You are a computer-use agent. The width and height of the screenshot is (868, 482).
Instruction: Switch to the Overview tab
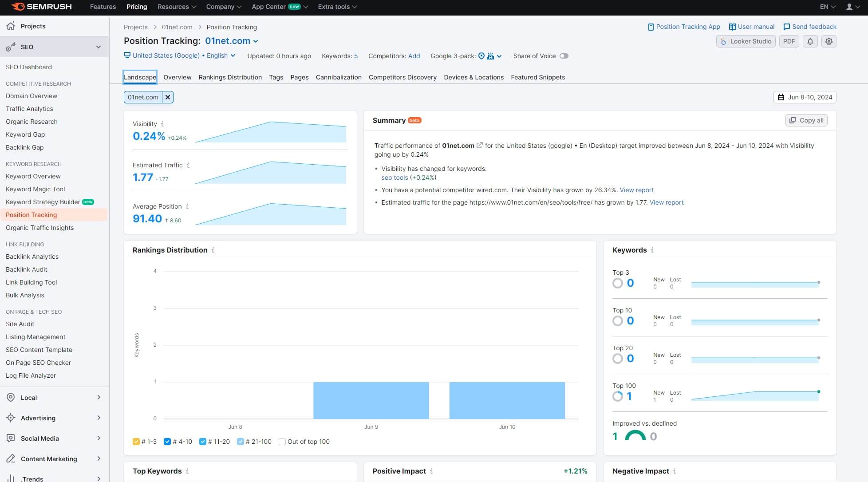pyautogui.click(x=178, y=77)
